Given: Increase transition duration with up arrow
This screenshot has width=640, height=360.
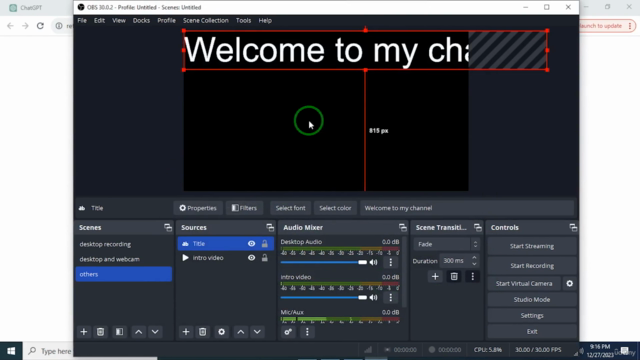Looking at the screenshot, I should coord(474,258).
